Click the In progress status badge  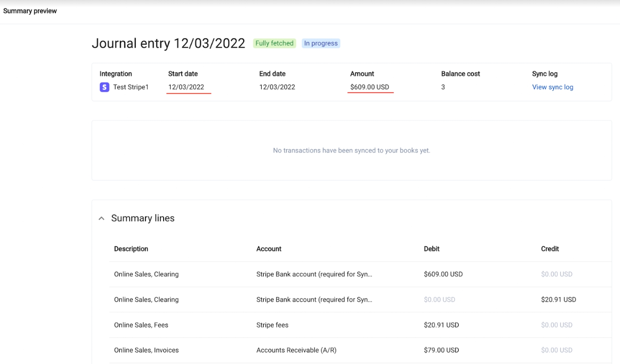tap(321, 43)
